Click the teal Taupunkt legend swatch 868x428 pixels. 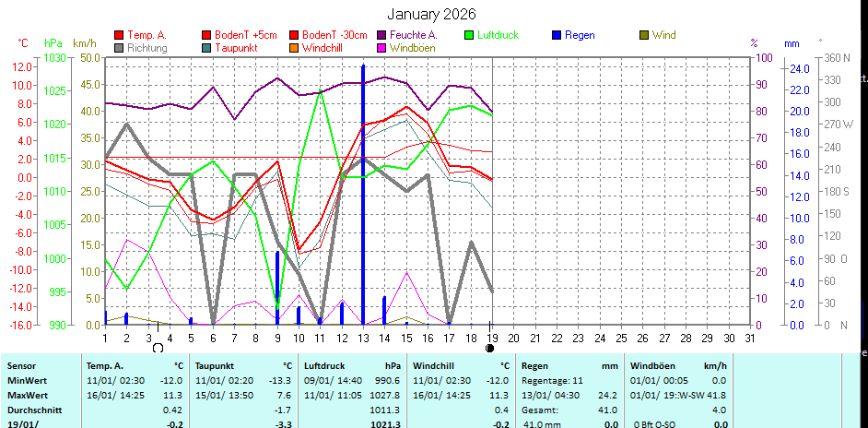[206, 48]
